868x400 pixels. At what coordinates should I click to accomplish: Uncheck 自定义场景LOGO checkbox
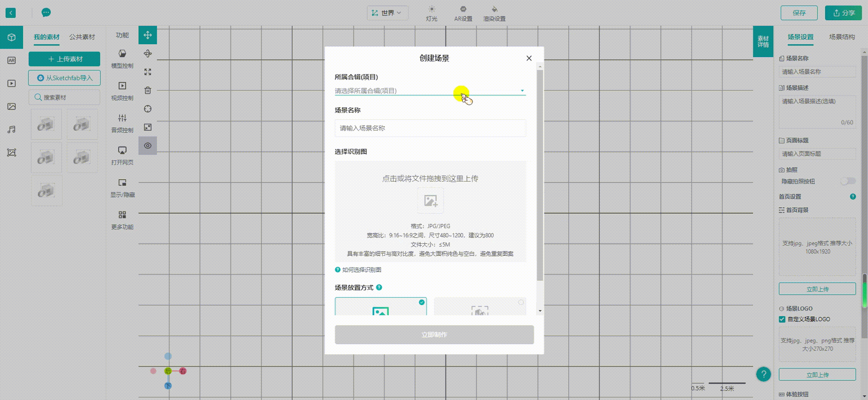(x=782, y=319)
